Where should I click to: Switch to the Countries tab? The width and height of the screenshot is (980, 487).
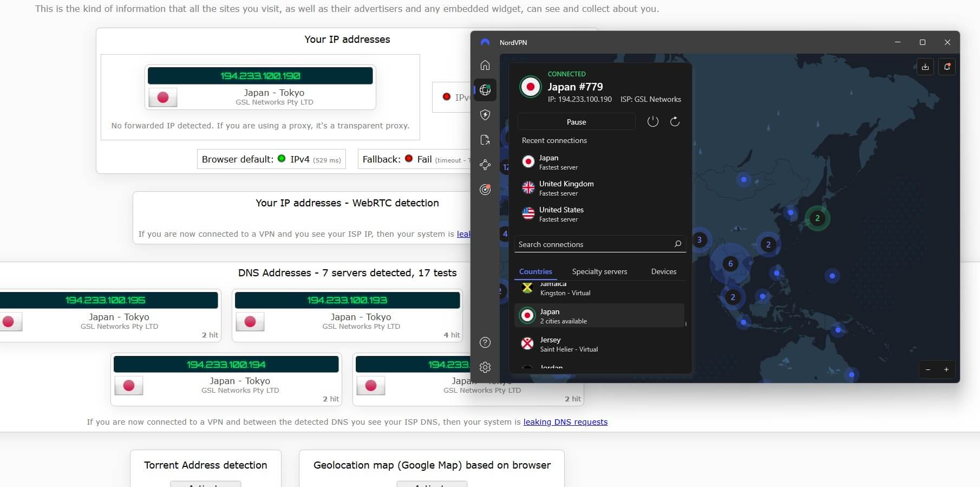535,271
